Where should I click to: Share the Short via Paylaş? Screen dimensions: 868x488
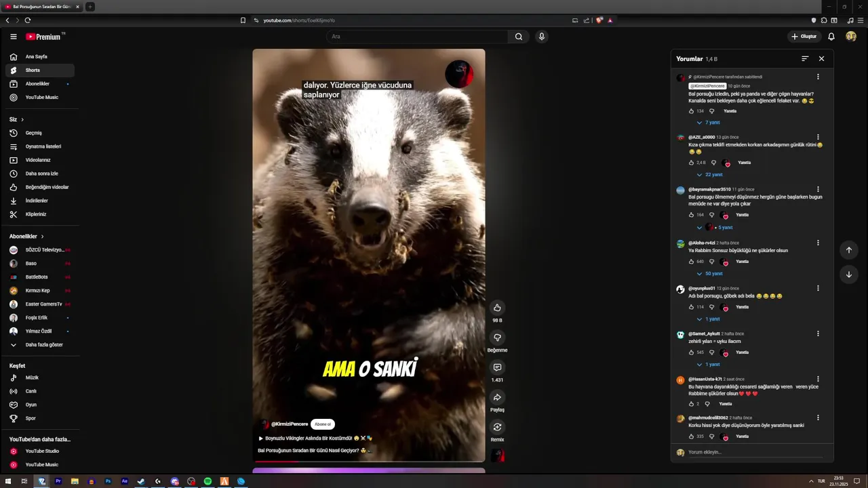[497, 397]
